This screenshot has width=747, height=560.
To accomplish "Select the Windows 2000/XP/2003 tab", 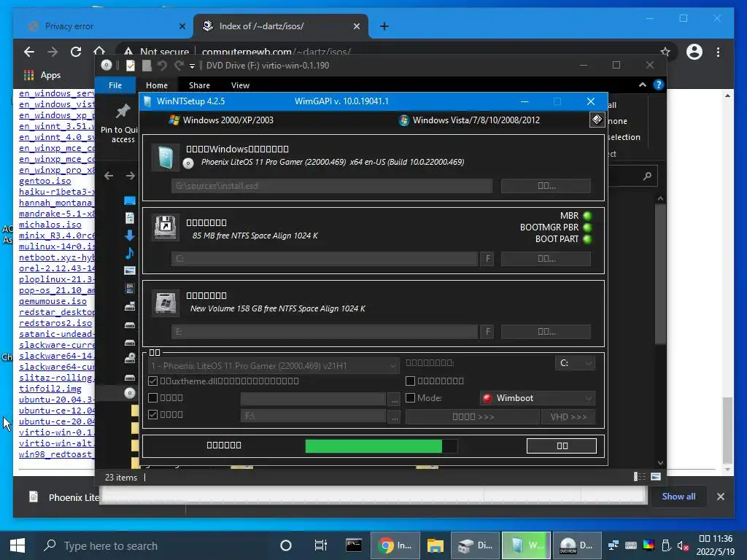I will coord(221,120).
